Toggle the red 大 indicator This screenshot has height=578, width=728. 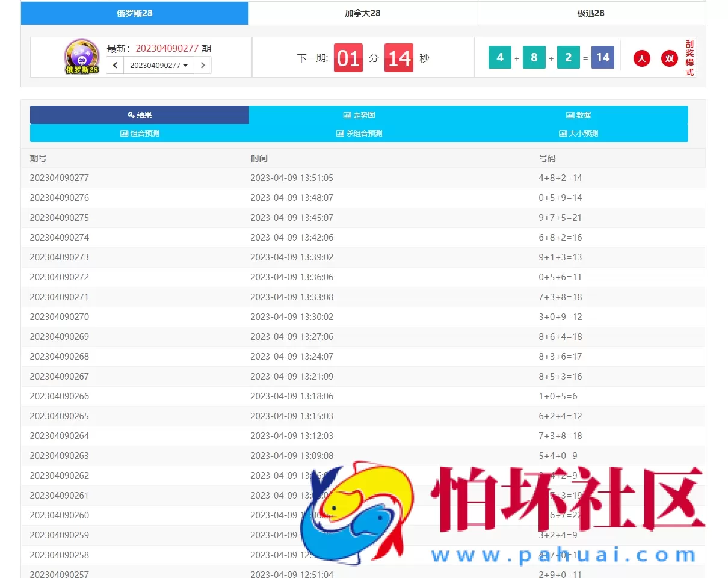click(x=641, y=58)
